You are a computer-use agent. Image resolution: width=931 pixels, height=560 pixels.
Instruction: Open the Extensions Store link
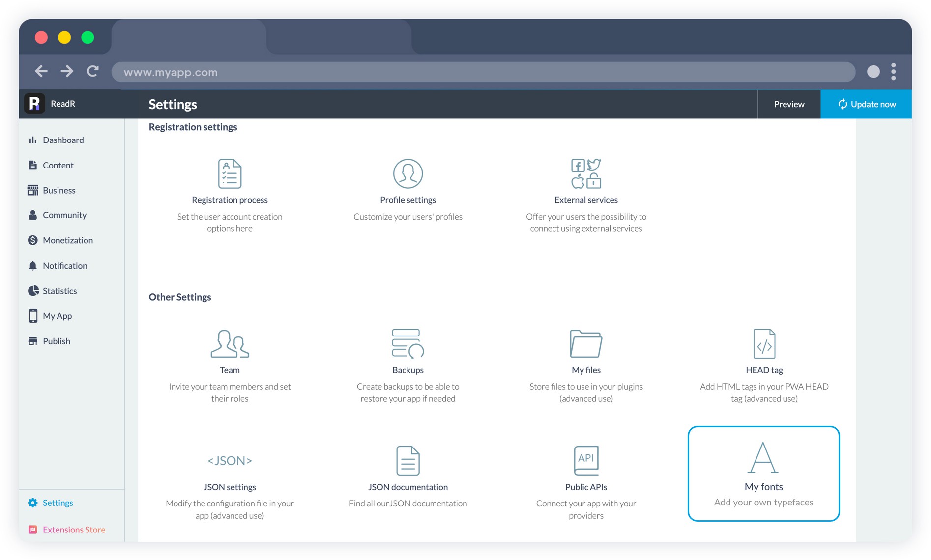74,530
